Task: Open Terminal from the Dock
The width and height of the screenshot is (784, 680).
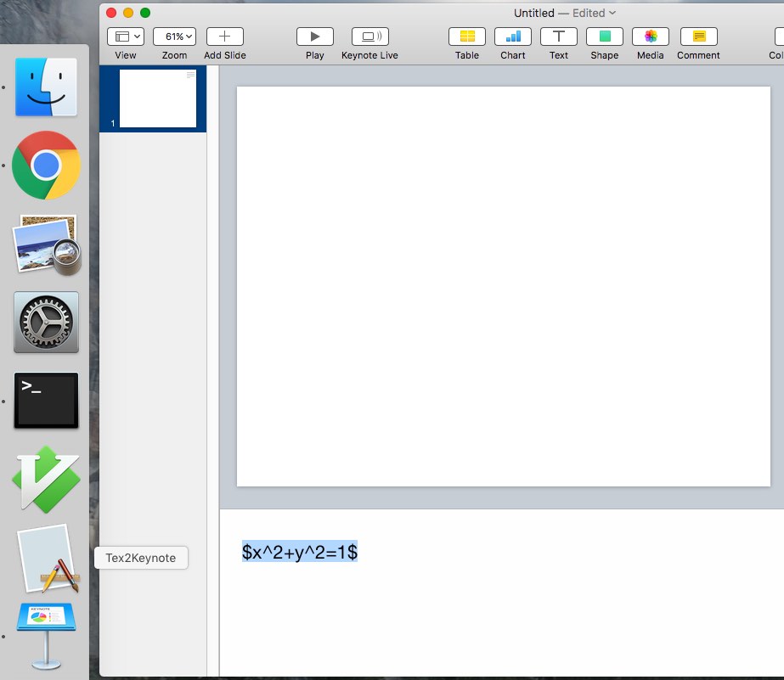Action: click(46, 400)
